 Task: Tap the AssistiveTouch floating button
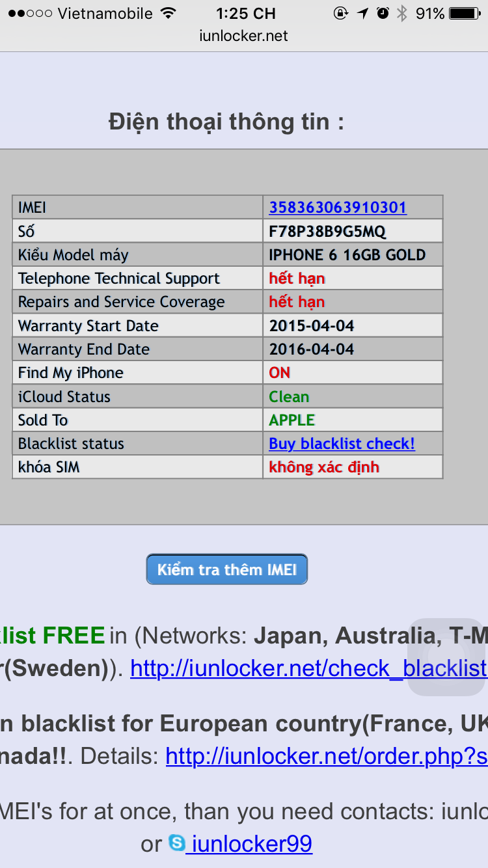446,657
